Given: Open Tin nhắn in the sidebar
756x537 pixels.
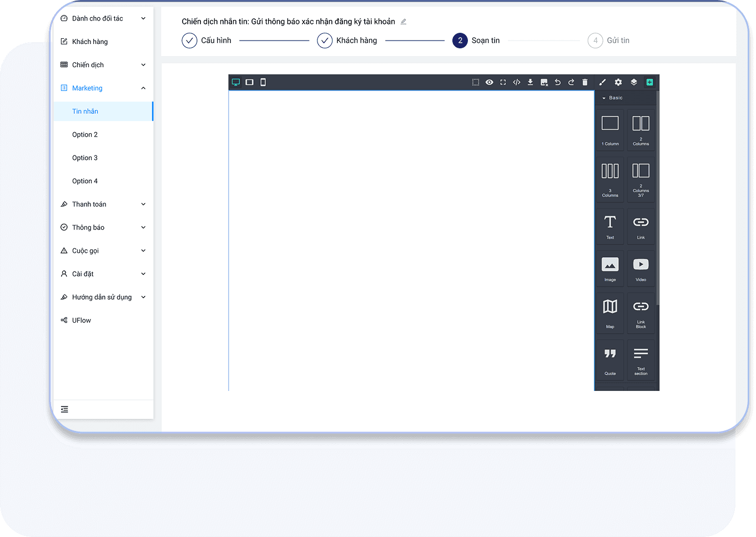Looking at the screenshot, I should 85,111.
